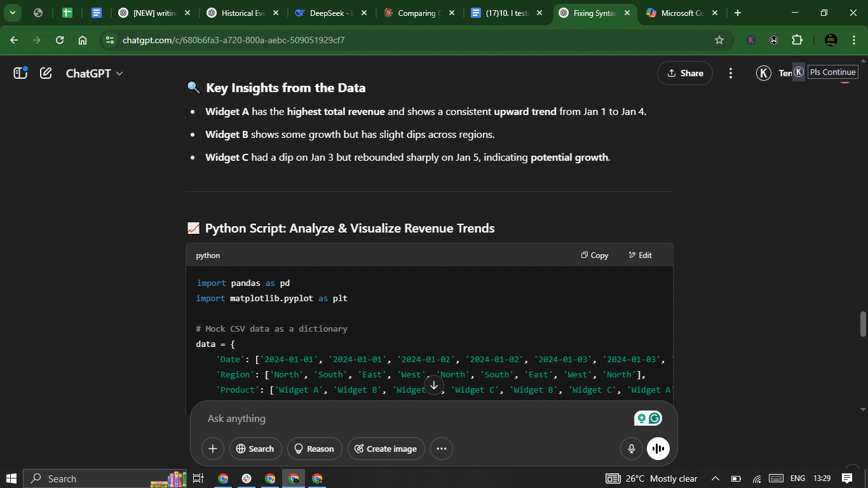Image resolution: width=868 pixels, height=488 pixels.
Task: Open the Slack taskbar icon
Action: pyautogui.click(x=247, y=478)
